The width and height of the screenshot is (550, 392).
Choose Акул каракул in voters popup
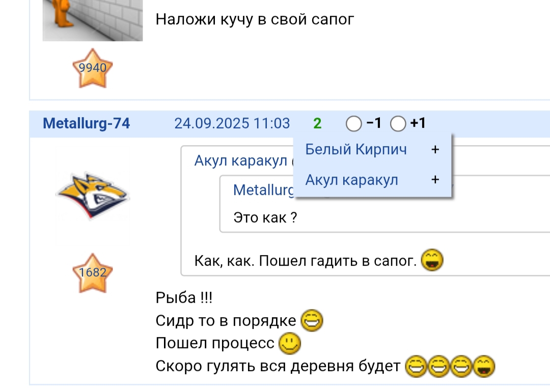(x=351, y=180)
